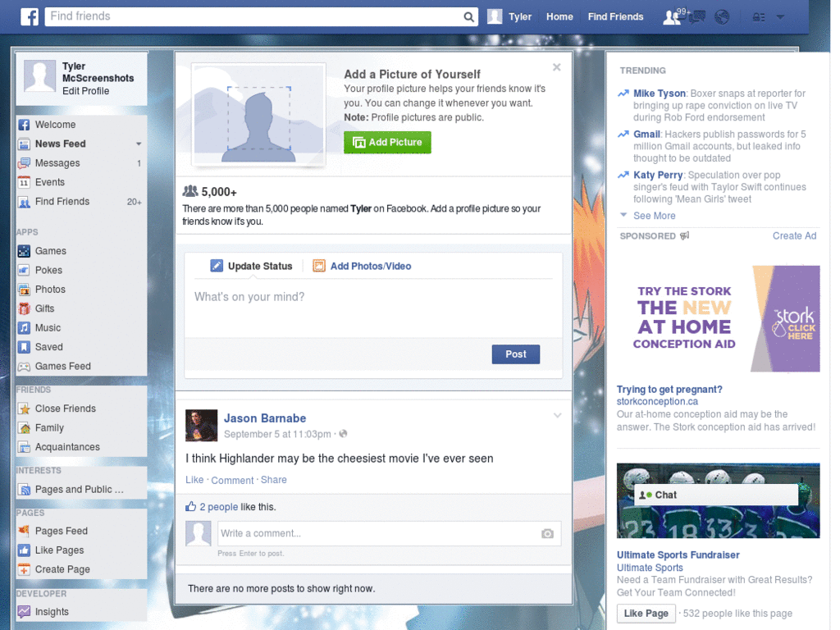Viewport: 840px width, 630px height.
Task: Open messages icon in top bar
Action: coord(697,17)
